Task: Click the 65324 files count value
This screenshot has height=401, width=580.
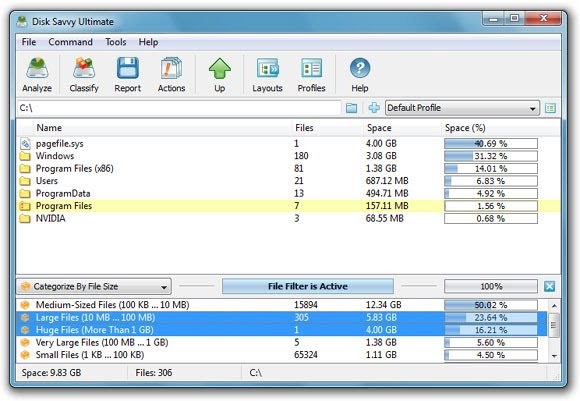Action: (306, 355)
